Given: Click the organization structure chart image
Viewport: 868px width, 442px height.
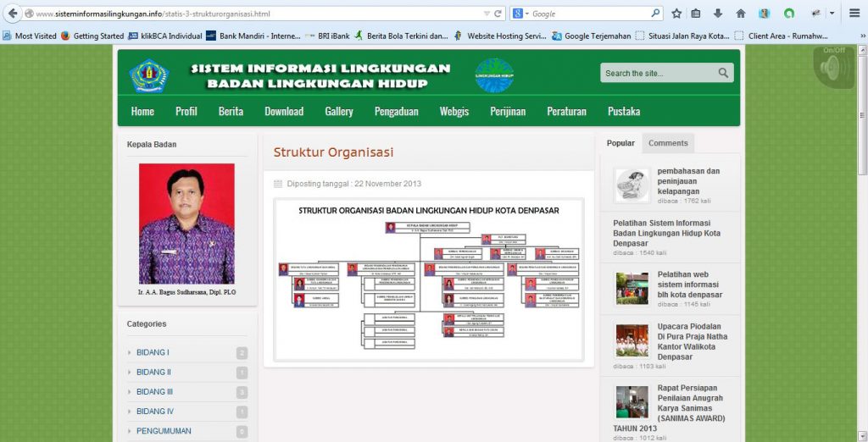Looking at the screenshot, I should click(428, 279).
